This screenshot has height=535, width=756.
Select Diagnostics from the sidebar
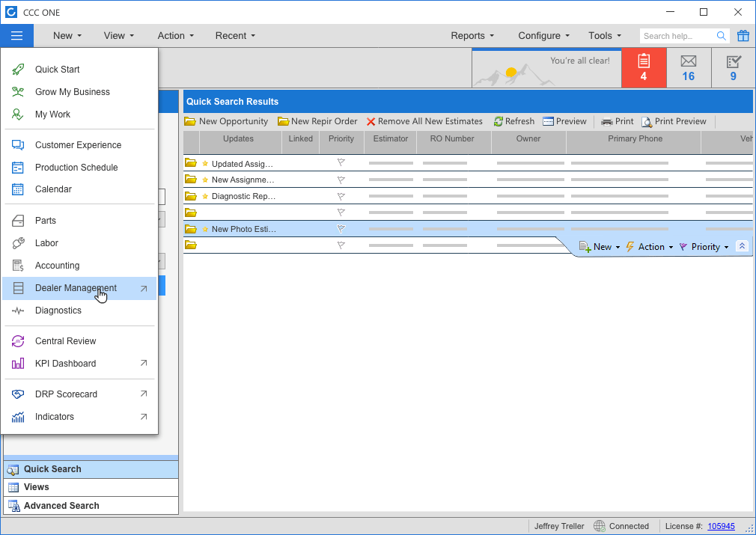[x=58, y=310]
